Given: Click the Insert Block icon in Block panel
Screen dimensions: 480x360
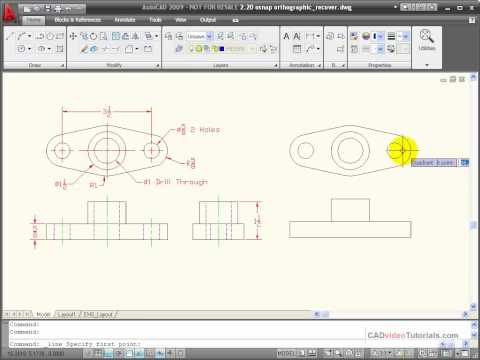Looking at the screenshot, I should pyautogui.click(x=330, y=36).
